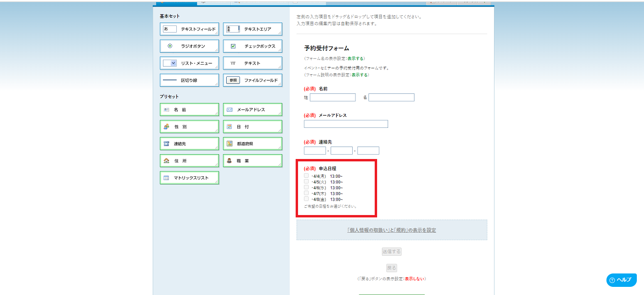The width and height of the screenshot is (644, 295).
Task: Pick the ラジオボタン element icon
Action: pyautogui.click(x=170, y=46)
